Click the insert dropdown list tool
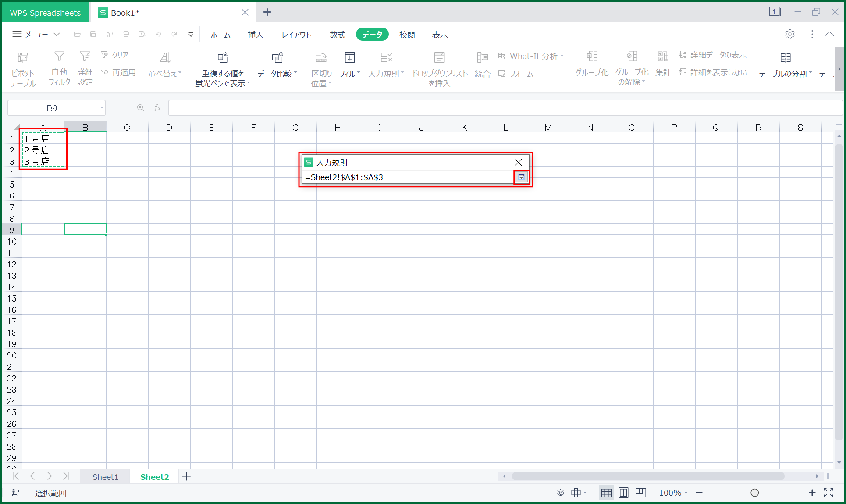The image size is (846, 504). 439,69
